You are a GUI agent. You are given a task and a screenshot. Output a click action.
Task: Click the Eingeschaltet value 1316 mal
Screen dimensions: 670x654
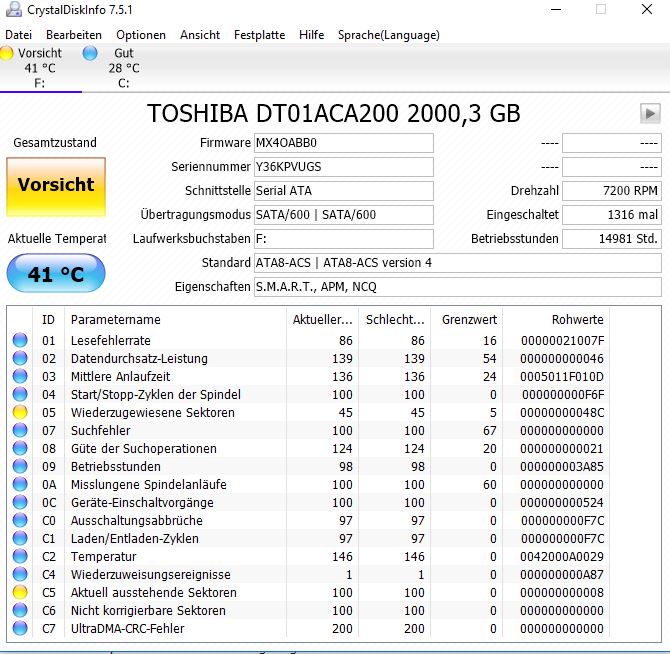pyautogui.click(x=611, y=214)
